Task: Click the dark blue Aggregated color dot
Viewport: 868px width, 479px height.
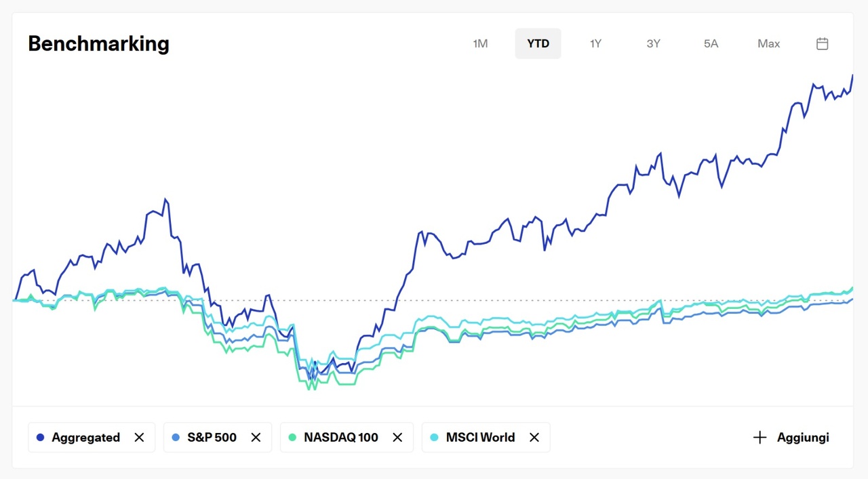Action: coord(40,438)
